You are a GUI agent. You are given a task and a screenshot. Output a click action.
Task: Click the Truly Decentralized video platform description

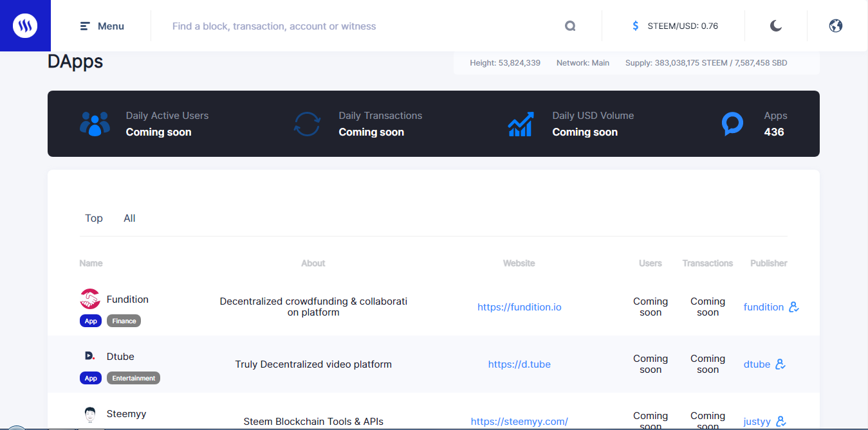313,364
